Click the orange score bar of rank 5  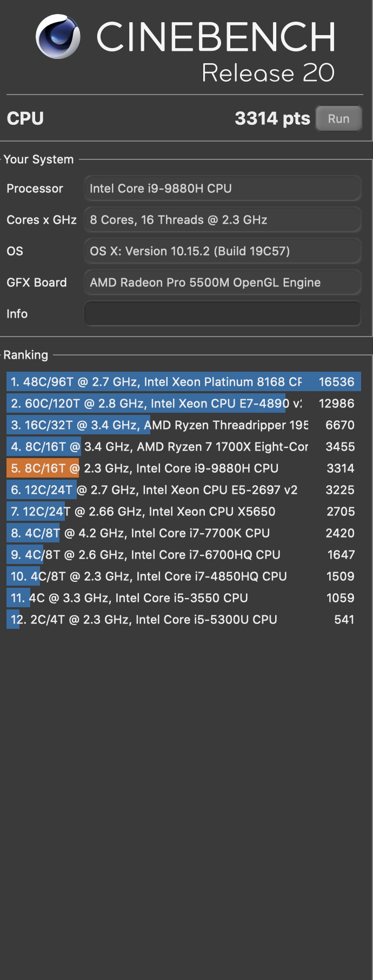[42, 468]
